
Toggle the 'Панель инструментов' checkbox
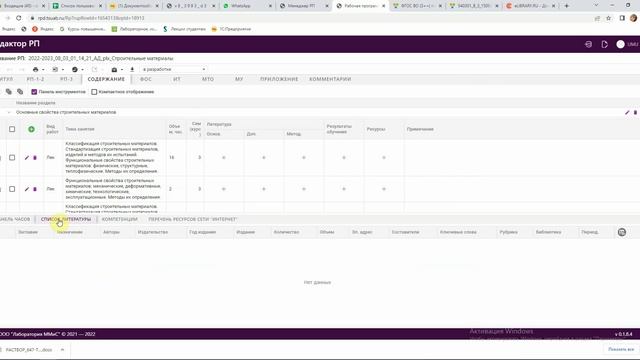(x=34, y=92)
